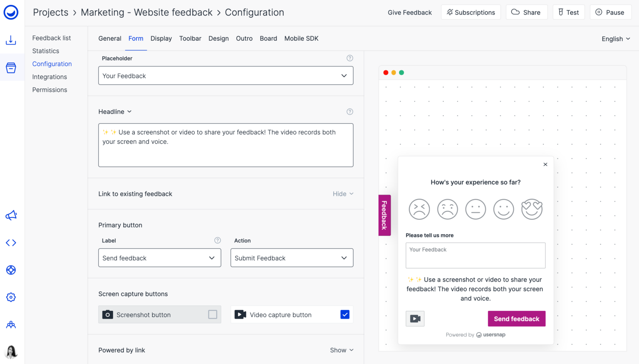The image size is (639, 364).
Task: Uncheck the Video capture button checkbox
Action: (x=345, y=314)
